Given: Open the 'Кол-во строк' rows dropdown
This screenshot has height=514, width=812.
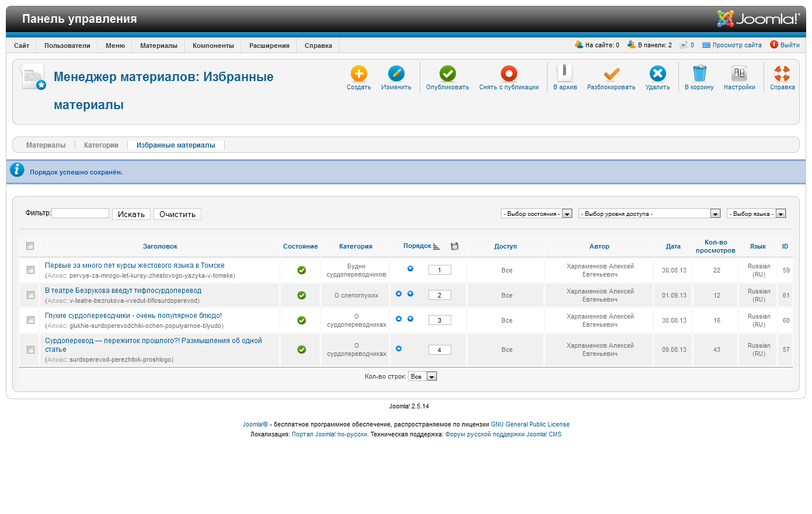Looking at the screenshot, I should click(423, 376).
